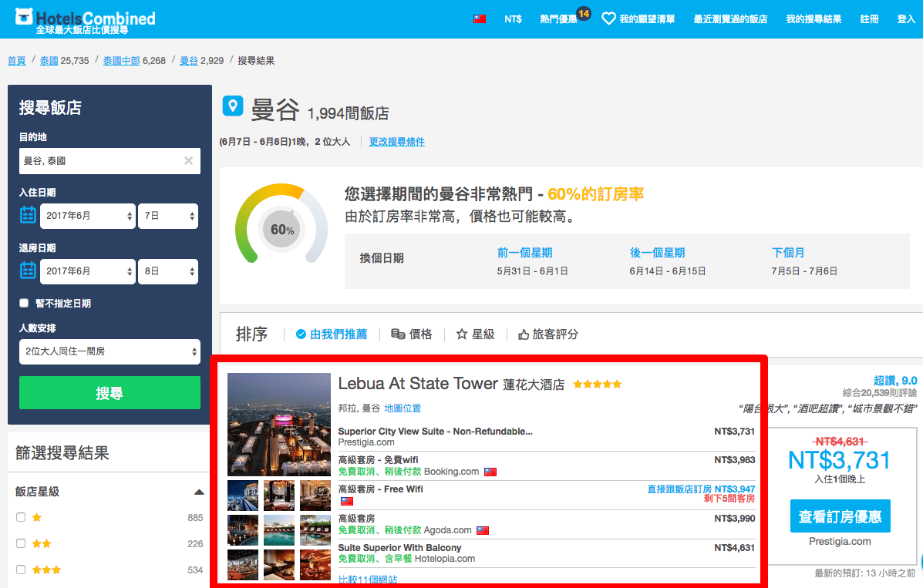The width and height of the screenshot is (923, 588).
Task: Tick the 暫不指定日期 checkbox
Action: (x=24, y=303)
